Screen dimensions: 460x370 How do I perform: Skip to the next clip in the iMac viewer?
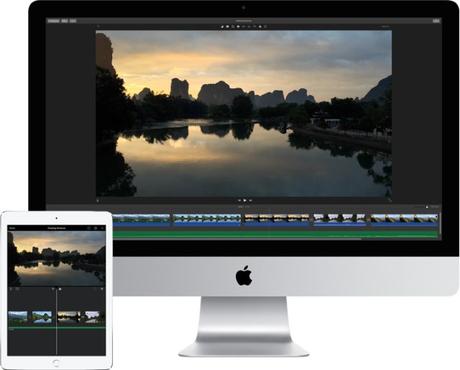click(250, 200)
